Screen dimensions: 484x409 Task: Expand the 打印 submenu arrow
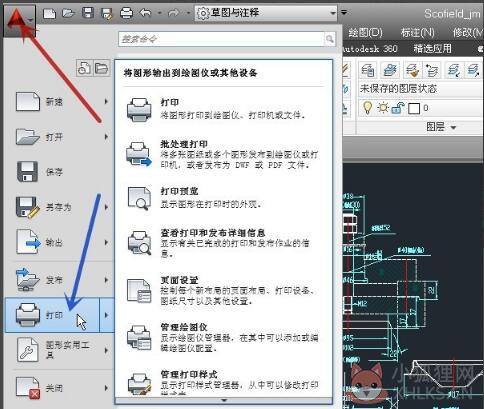coord(107,315)
